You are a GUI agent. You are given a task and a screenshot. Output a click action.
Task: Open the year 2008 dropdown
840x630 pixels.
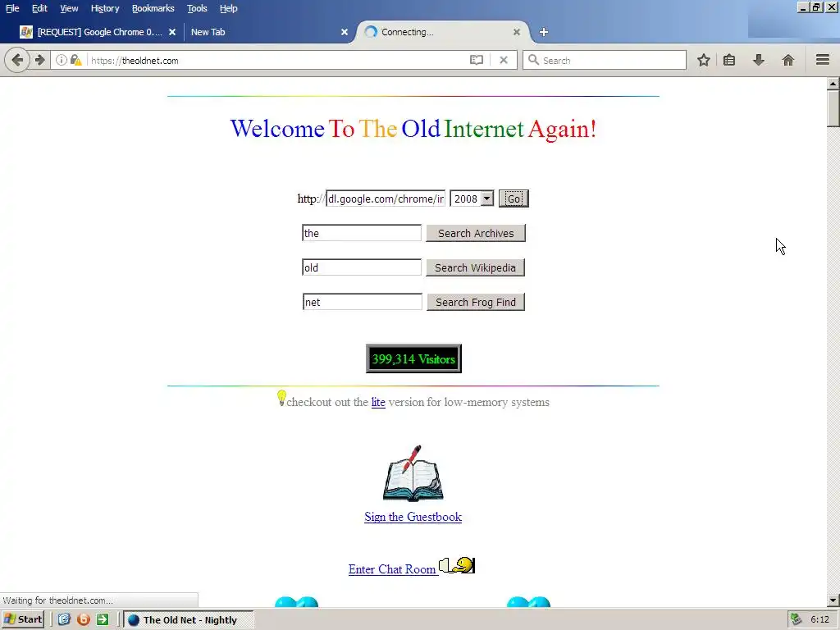click(472, 199)
